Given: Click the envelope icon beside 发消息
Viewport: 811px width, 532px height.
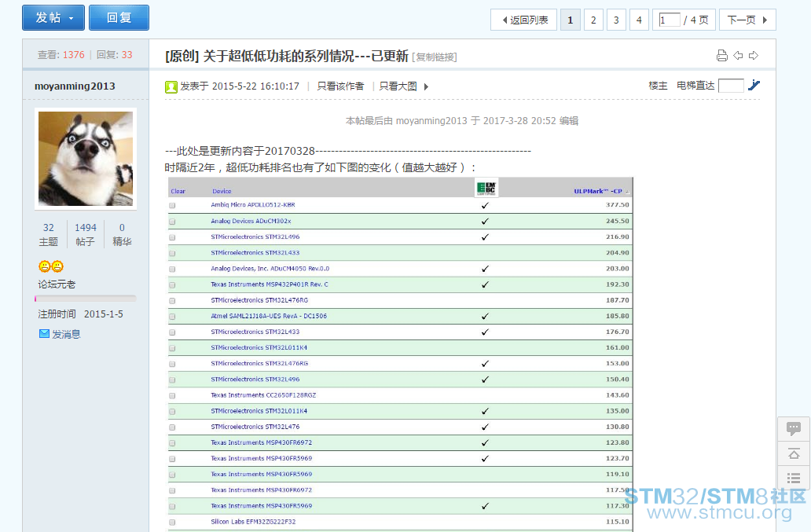Looking at the screenshot, I should pyautogui.click(x=45, y=334).
